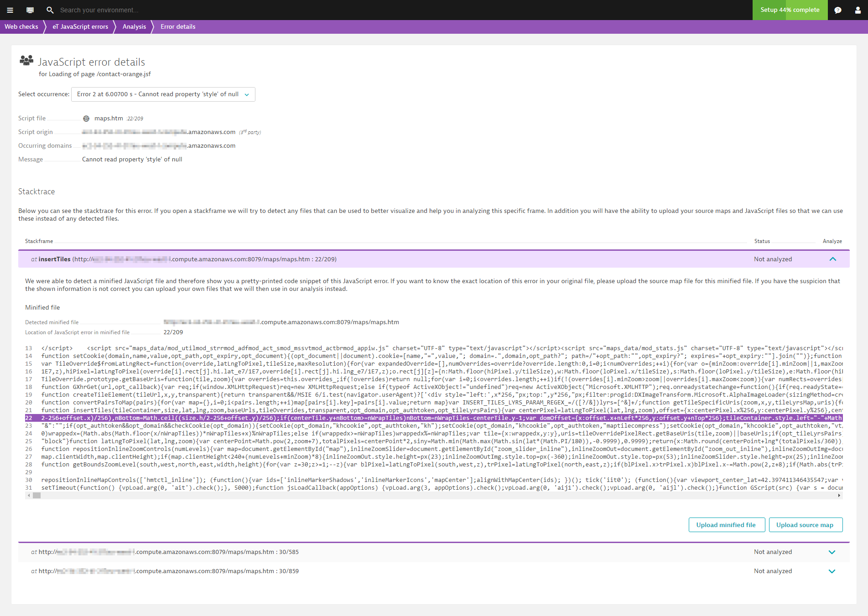Open the chat help icon
The width and height of the screenshot is (868, 616).
pyautogui.click(x=838, y=10)
